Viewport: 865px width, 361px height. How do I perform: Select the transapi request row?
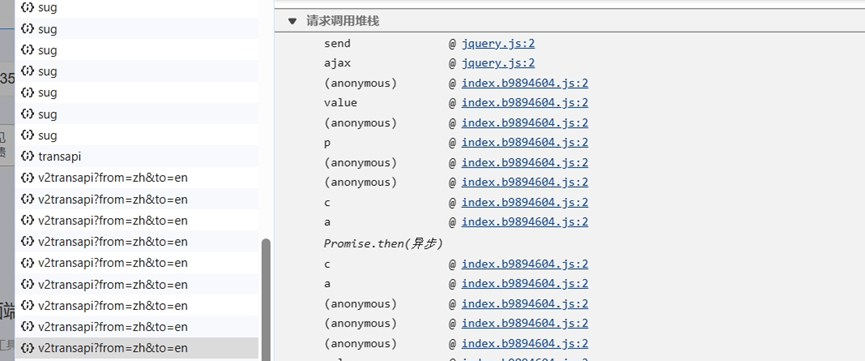(137, 156)
